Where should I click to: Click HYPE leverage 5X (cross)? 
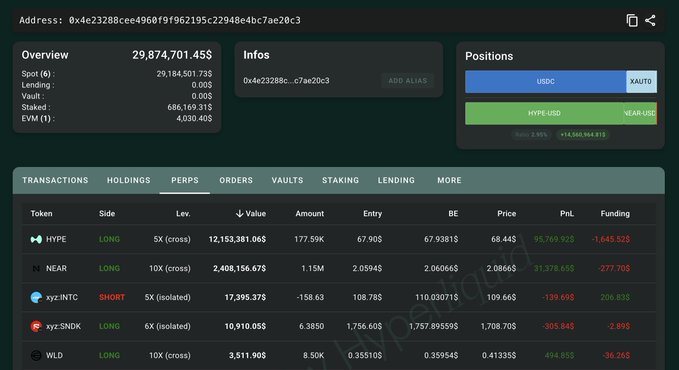[172, 239]
